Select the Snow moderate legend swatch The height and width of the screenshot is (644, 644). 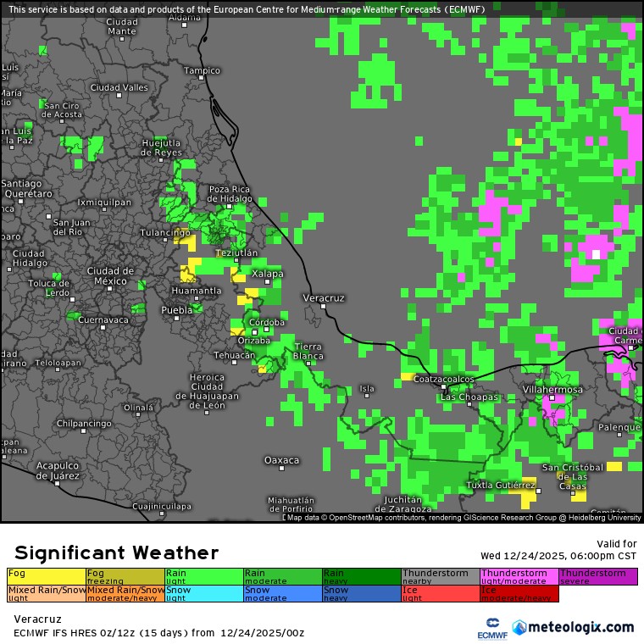282,593
